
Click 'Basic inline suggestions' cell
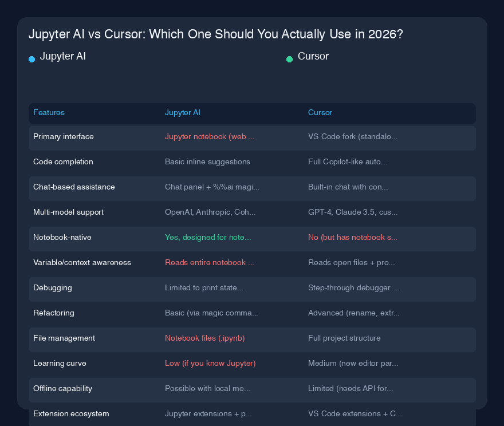pos(207,161)
